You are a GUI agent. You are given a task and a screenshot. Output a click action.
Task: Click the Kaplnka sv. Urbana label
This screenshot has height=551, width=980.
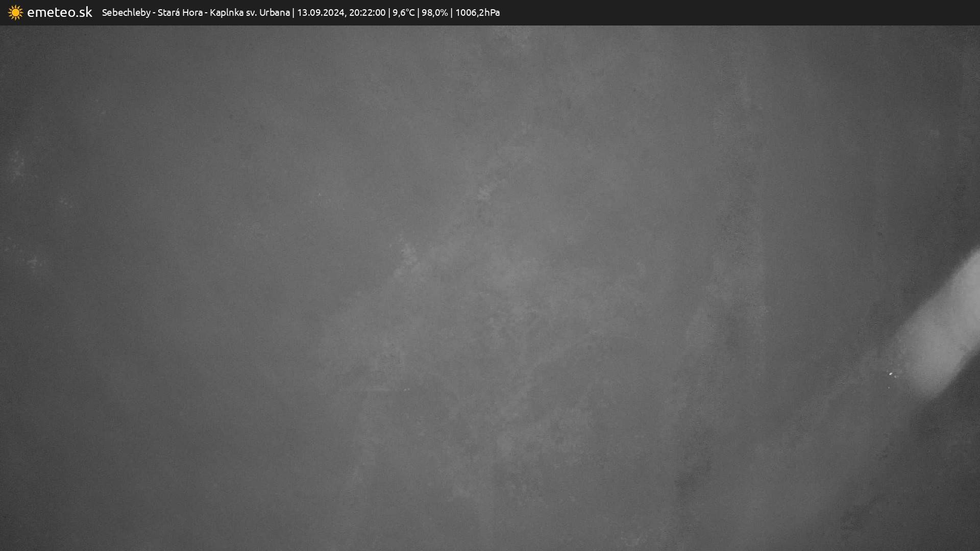pyautogui.click(x=250, y=12)
